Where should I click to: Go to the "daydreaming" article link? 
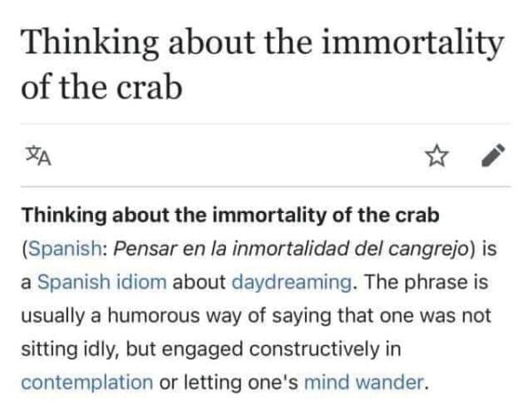tap(289, 282)
